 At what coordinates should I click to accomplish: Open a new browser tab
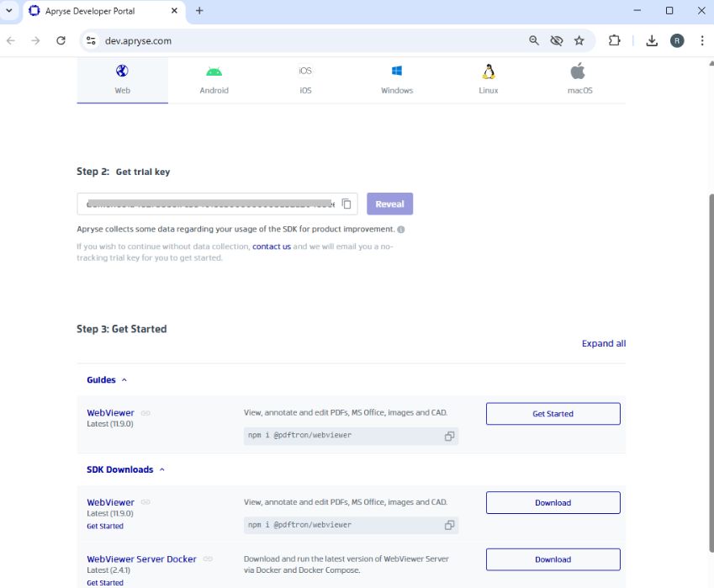pos(199,10)
